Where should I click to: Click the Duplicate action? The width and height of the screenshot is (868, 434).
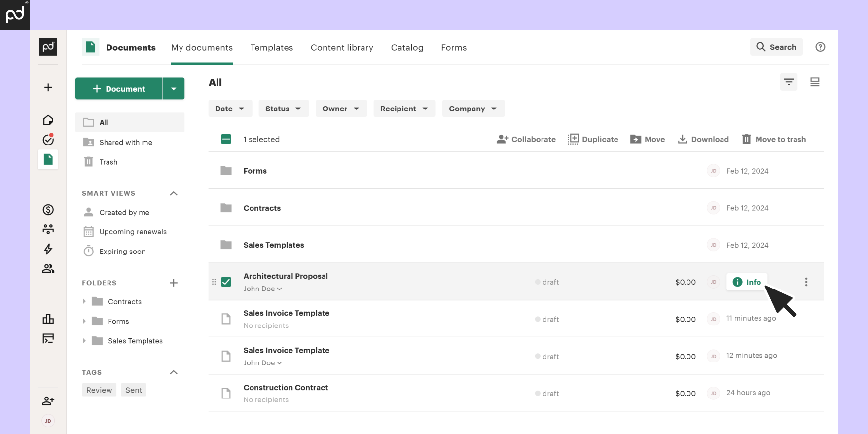coord(593,139)
